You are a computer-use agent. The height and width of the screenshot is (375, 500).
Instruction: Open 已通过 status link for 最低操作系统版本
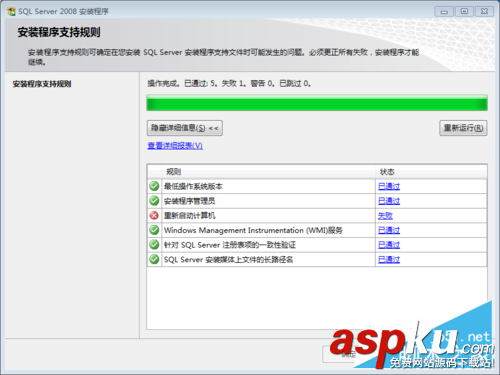389,186
